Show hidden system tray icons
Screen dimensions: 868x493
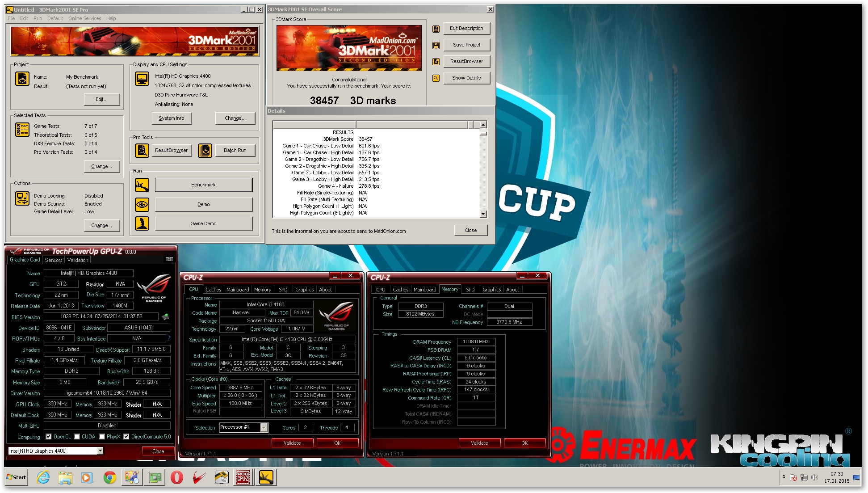pos(784,477)
